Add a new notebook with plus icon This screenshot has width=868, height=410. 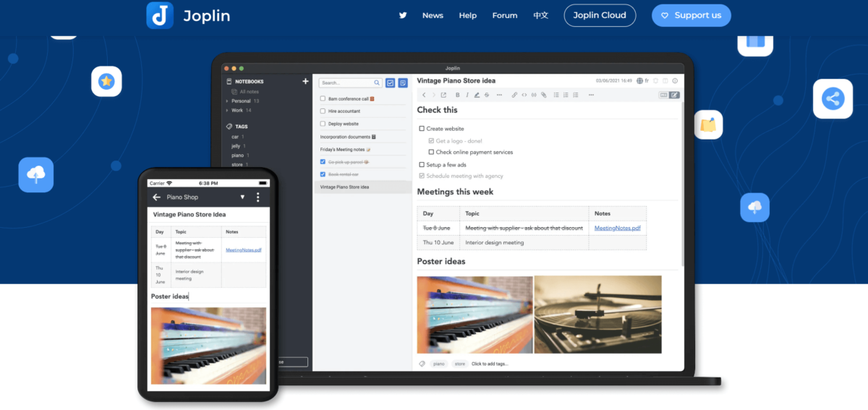[305, 82]
